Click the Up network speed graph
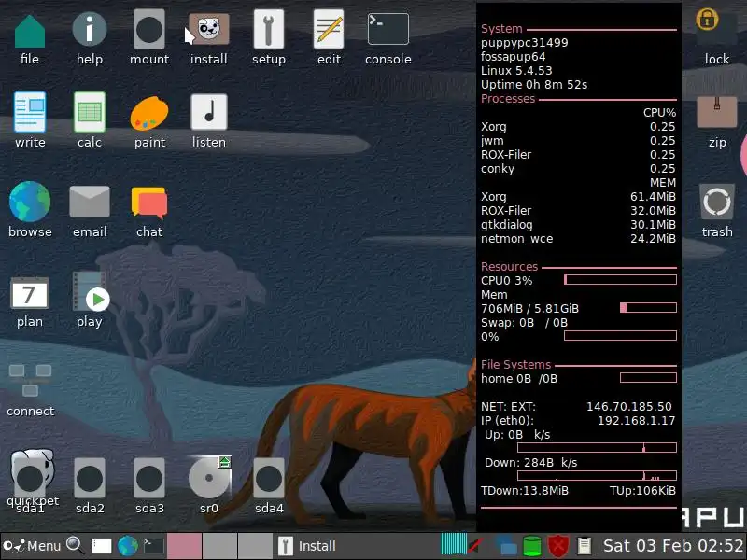The height and width of the screenshot is (560, 747). click(597, 447)
